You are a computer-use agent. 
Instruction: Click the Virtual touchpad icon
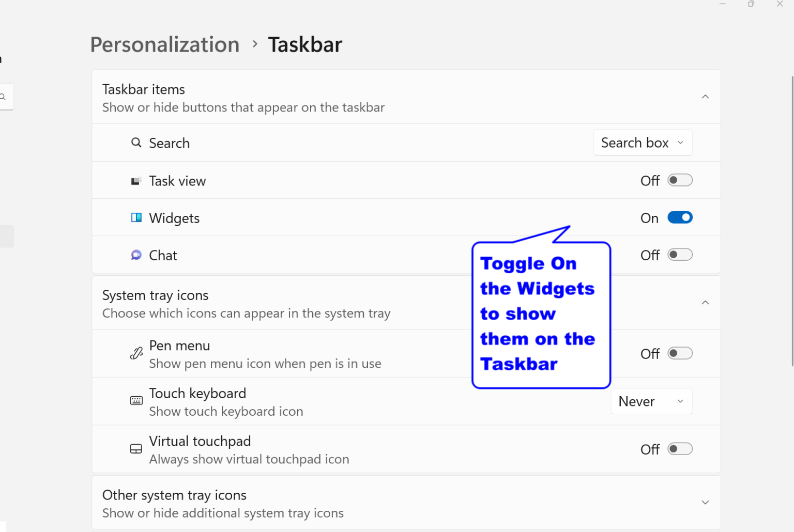136,449
